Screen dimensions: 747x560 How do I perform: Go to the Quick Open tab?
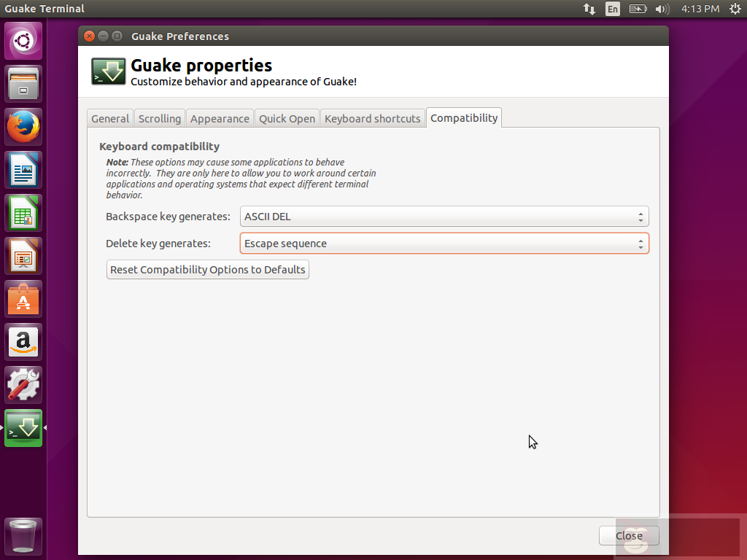pos(287,118)
